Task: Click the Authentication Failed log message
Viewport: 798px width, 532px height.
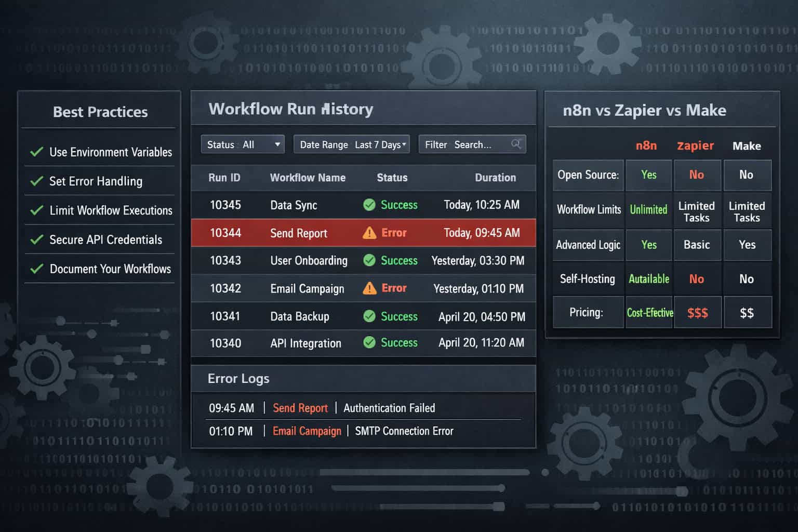Action: 389,408
